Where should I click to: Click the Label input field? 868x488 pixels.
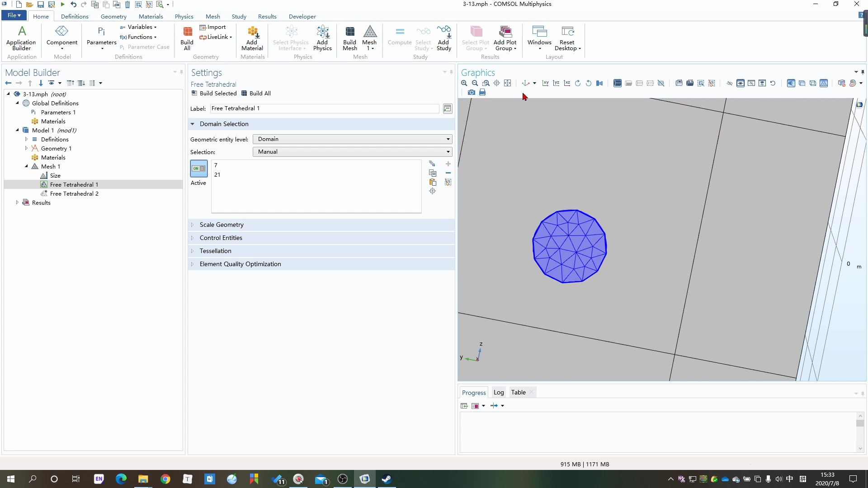[x=324, y=108]
